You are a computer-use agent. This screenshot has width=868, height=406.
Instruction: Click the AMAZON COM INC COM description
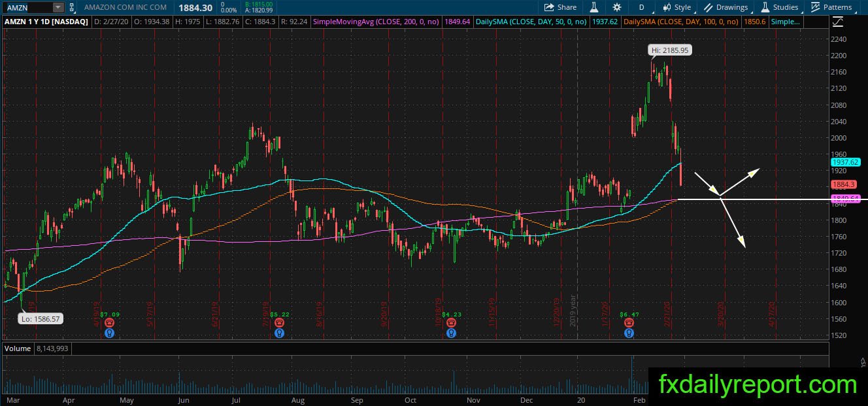[x=125, y=7]
